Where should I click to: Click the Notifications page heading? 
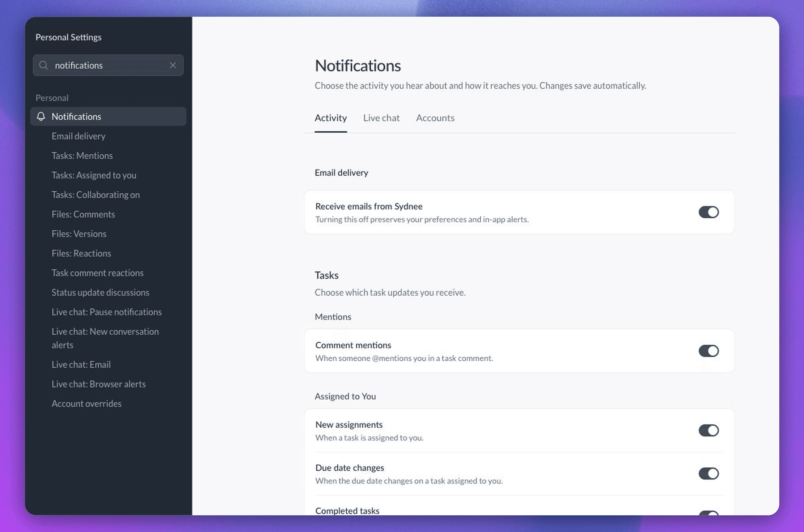coord(358,66)
